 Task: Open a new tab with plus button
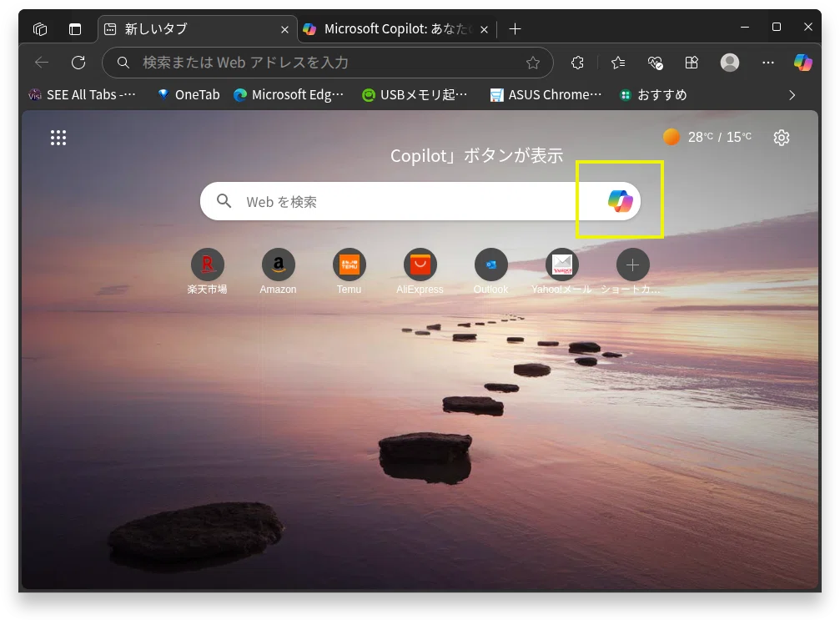515,29
